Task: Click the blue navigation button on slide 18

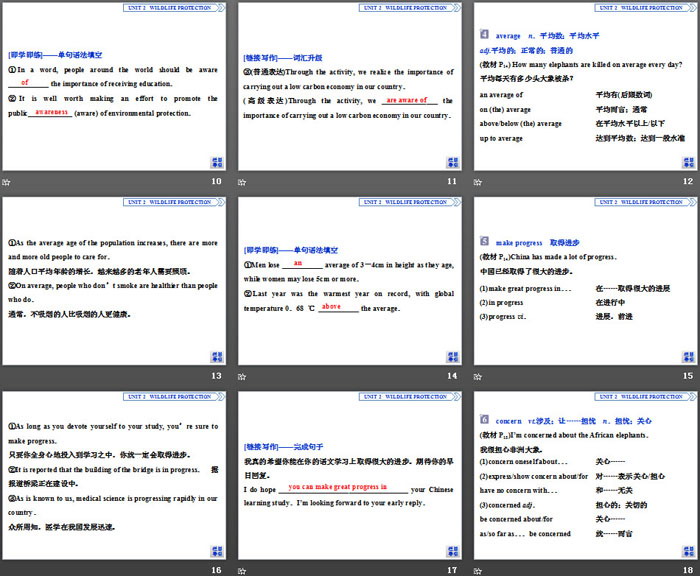Action: (688, 551)
